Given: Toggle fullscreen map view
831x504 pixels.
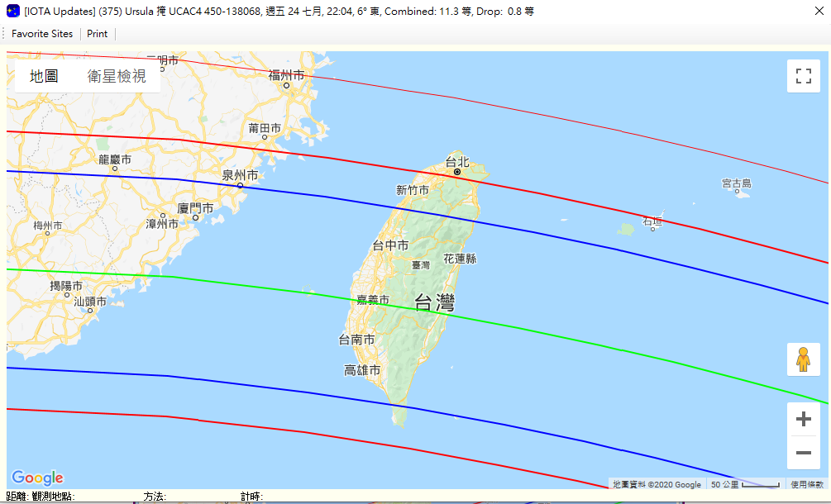Looking at the screenshot, I should pyautogui.click(x=804, y=76).
